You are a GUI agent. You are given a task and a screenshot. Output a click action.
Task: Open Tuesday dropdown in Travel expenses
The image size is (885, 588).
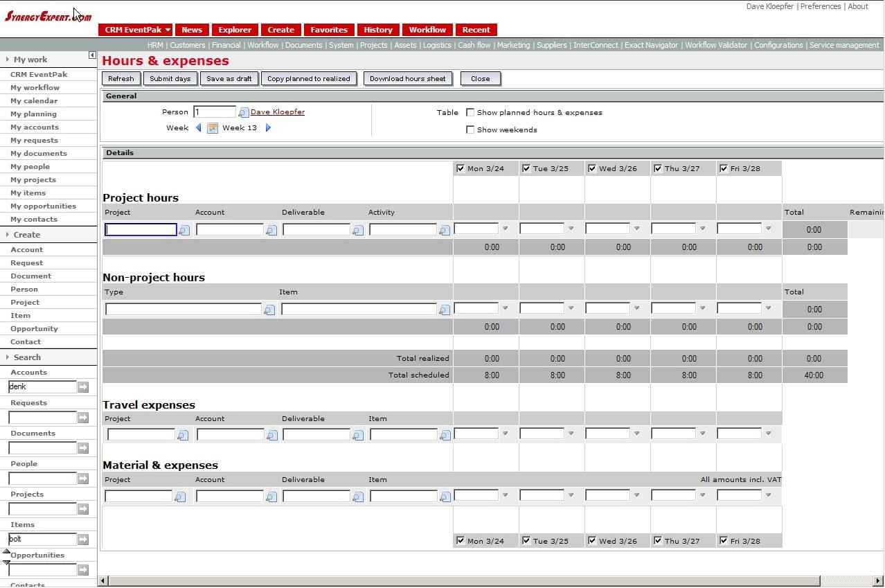click(571, 434)
